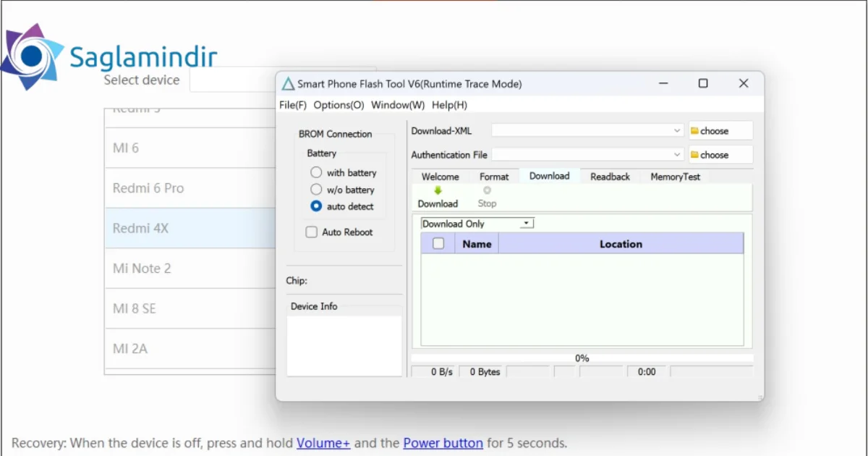Click choose button for Authentication File
The width and height of the screenshot is (868, 456).
(x=720, y=155)
